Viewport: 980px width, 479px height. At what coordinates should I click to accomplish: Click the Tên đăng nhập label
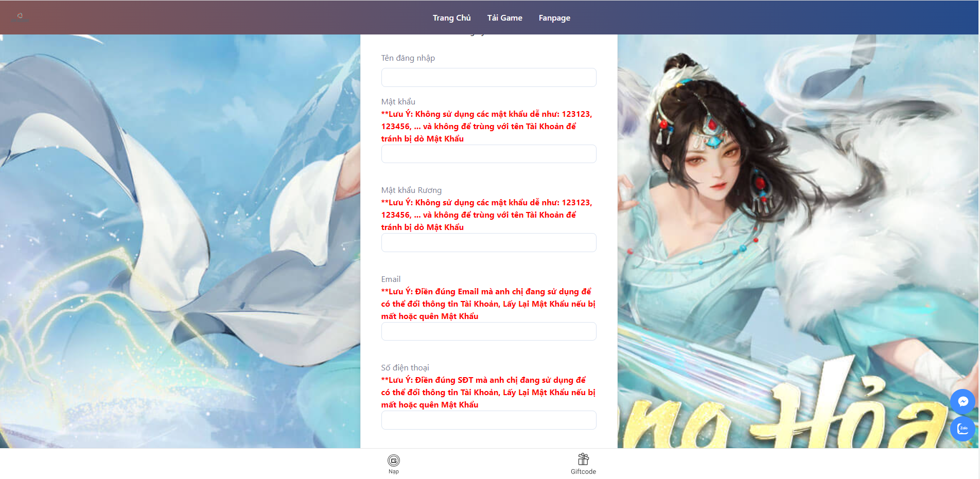click(408, 58)
